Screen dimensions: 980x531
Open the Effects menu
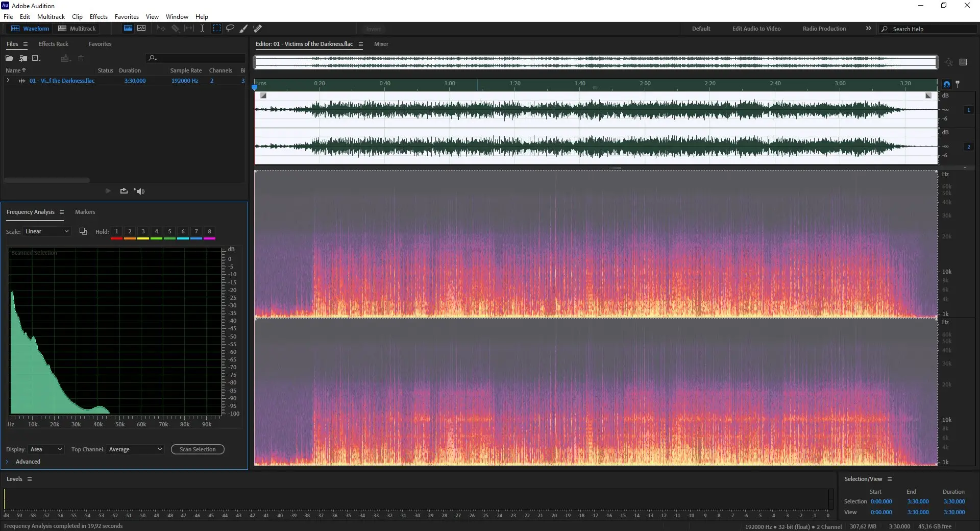[x=99, y=17]
